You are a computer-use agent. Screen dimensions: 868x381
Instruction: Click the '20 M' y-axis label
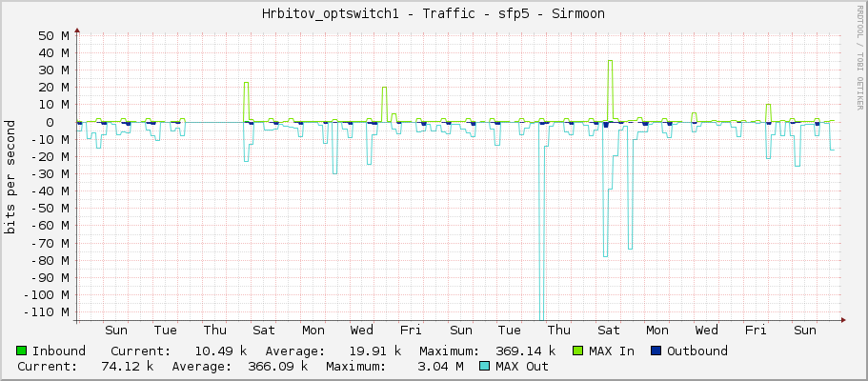click(53, 88)
